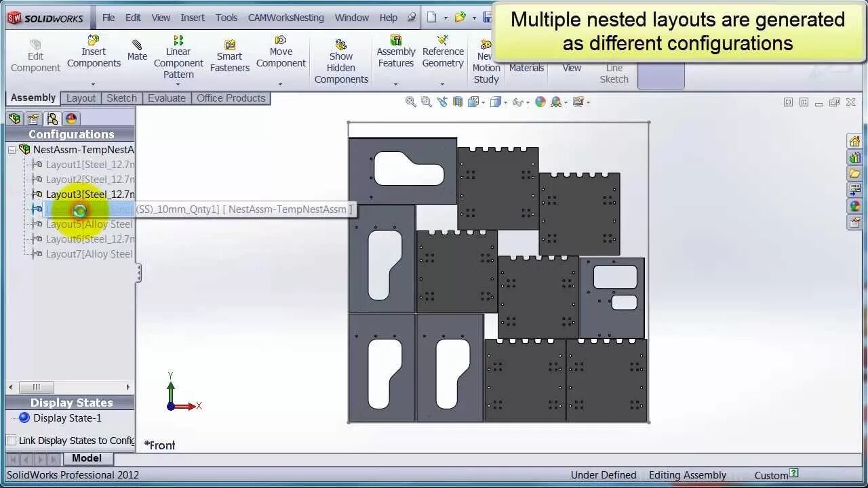Open SolidWorks Resources home icon in task pane

pyautogui.click(x=854, y=141)
